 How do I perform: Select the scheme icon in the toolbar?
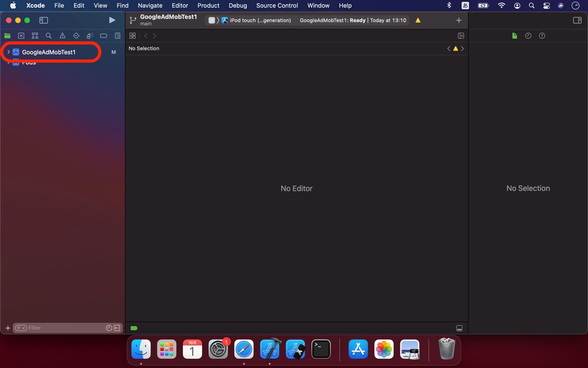pyautogui.click(x=212, y=20)
